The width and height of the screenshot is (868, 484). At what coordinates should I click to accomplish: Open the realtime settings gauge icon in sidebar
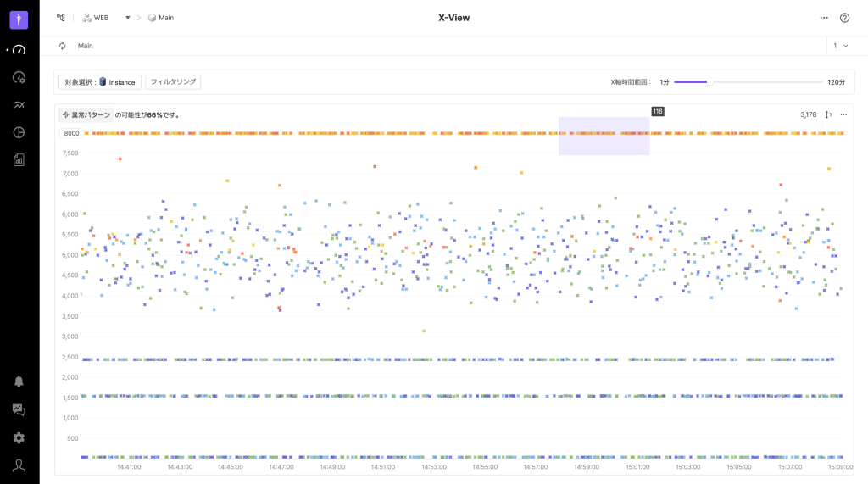(x=19, y=78)
